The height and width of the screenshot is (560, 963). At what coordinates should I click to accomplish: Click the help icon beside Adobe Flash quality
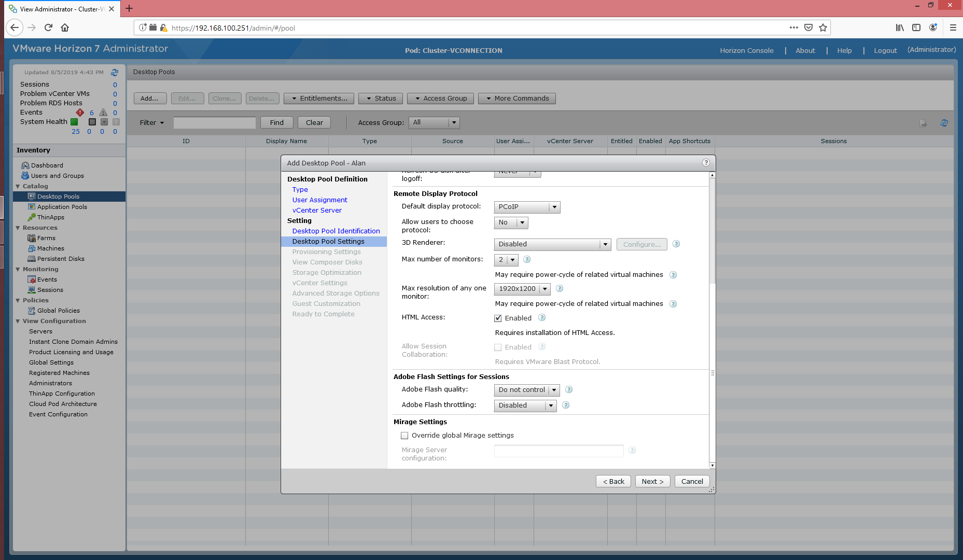pyautogui.click(x=568, y=390)
